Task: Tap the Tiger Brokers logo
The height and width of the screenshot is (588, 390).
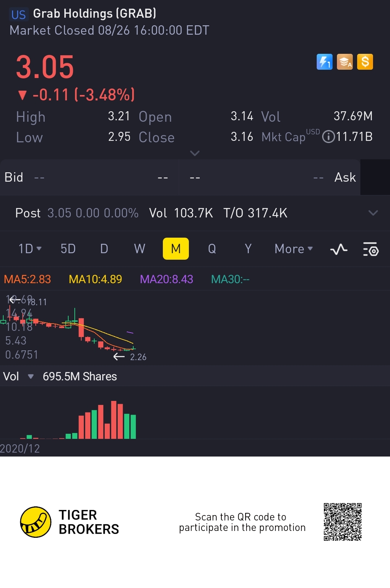Action: 36,522
